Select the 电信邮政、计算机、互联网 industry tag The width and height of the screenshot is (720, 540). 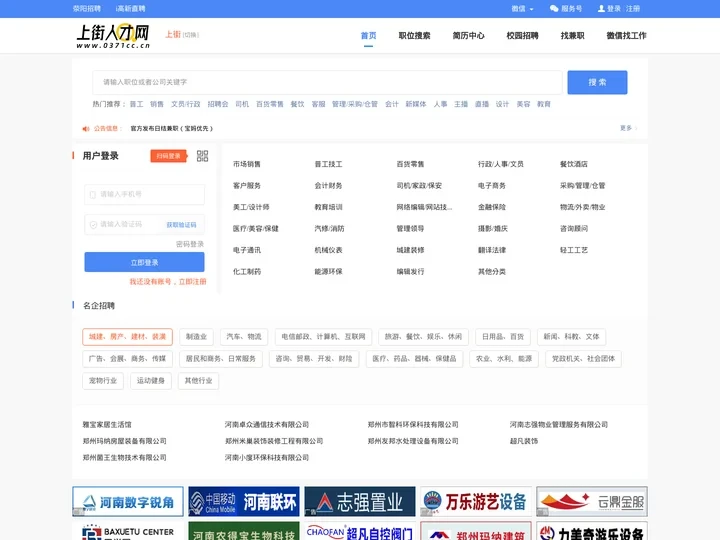(323, 337)
